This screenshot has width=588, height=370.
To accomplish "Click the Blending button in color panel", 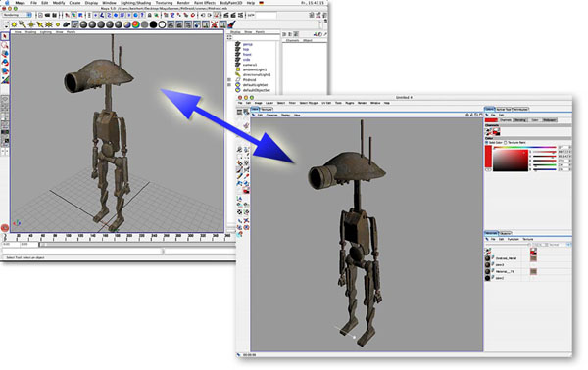I will 520,120.
